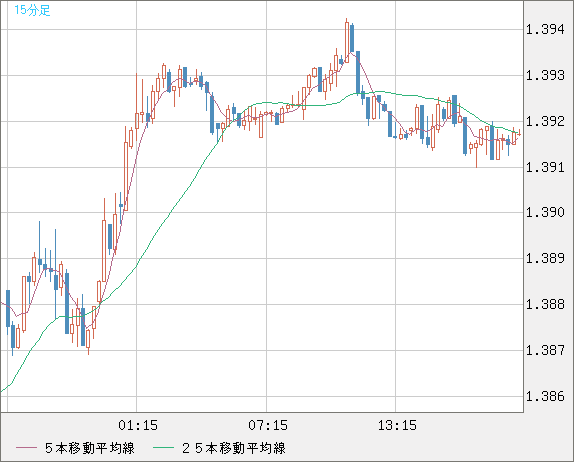This screenshot has width=574, height=462.
Task: Click the 25本移動平均線 legend label
Action: coord(234,448)
